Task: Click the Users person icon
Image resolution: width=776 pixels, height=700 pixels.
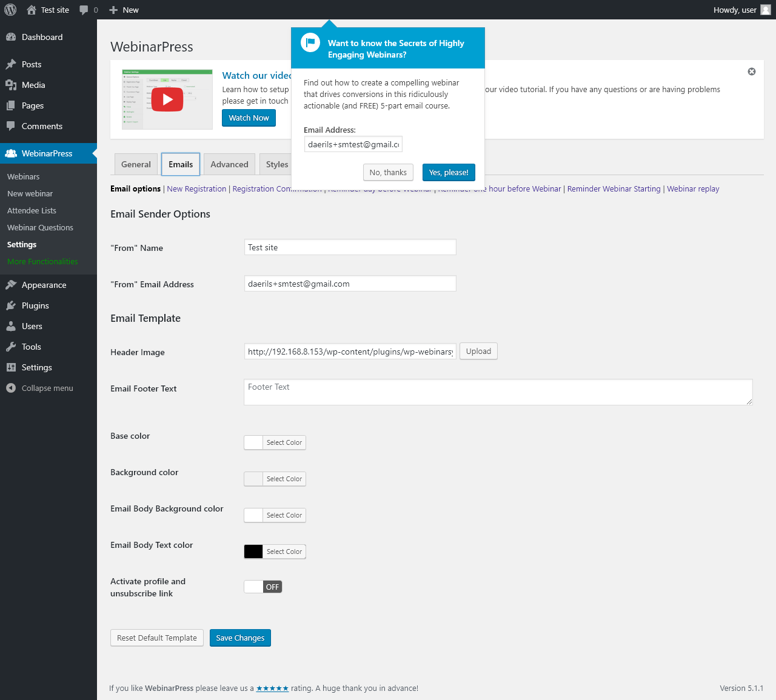Action: click(11, 326)
